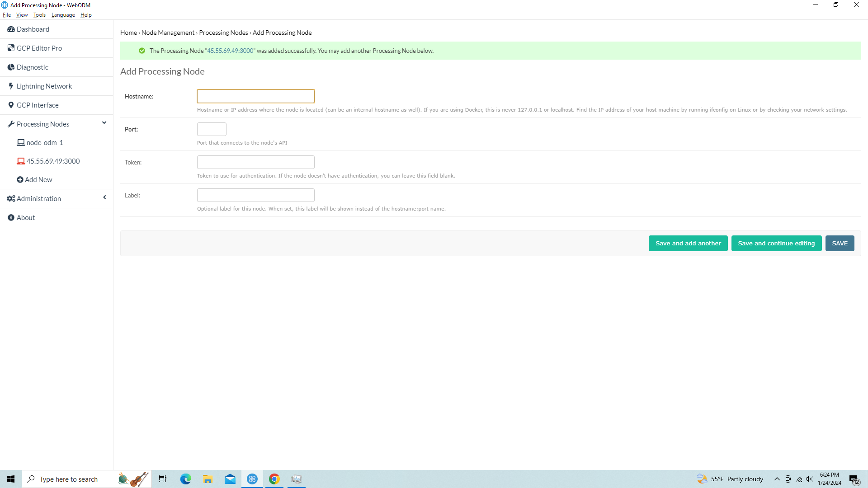Click the Dashboard sidebar icon
868x488 pixels.
point(11,29)
